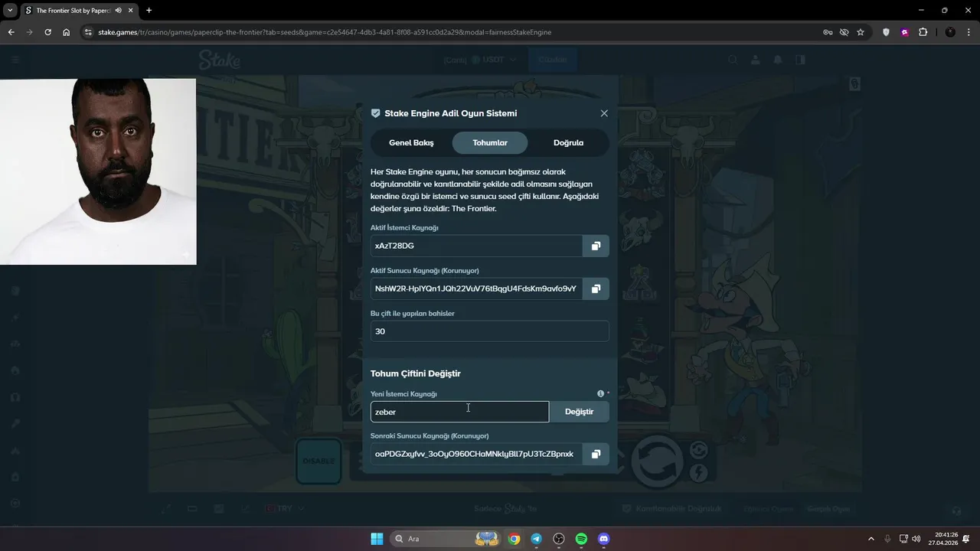Open Chrome extensions puzzle icon
This screenshot has height=551, width=980.
pos(923,32)
